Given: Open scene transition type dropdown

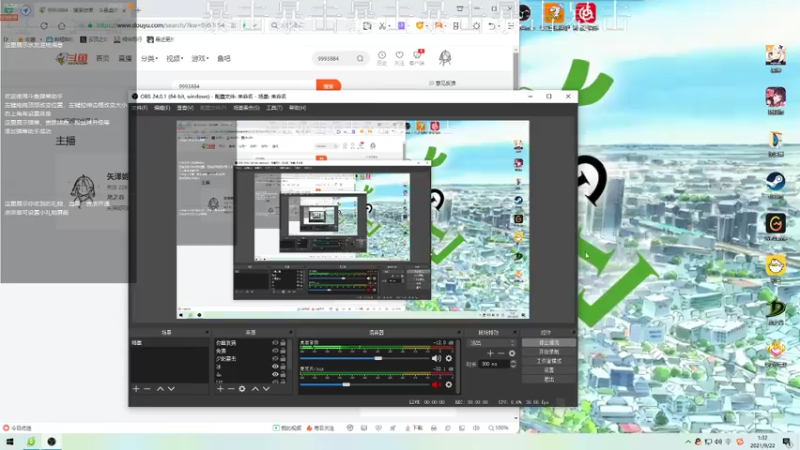Looking at the screenshot, I should click(492, 343).
